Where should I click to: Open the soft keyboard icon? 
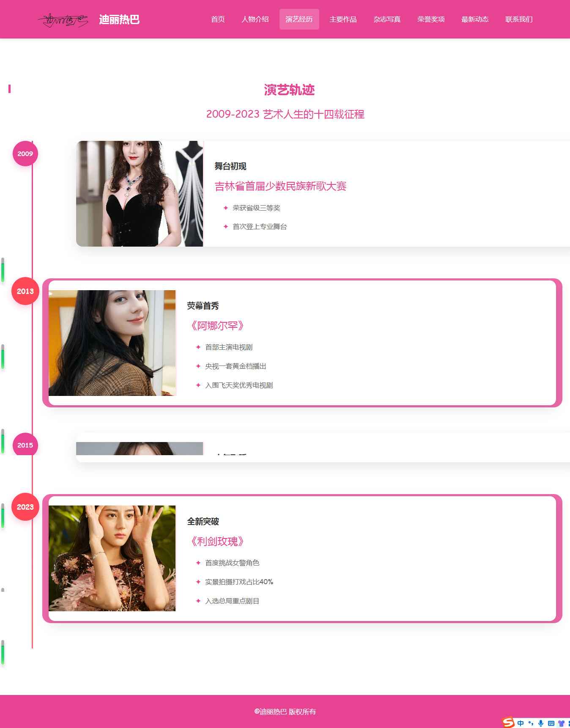pos(551,723)
